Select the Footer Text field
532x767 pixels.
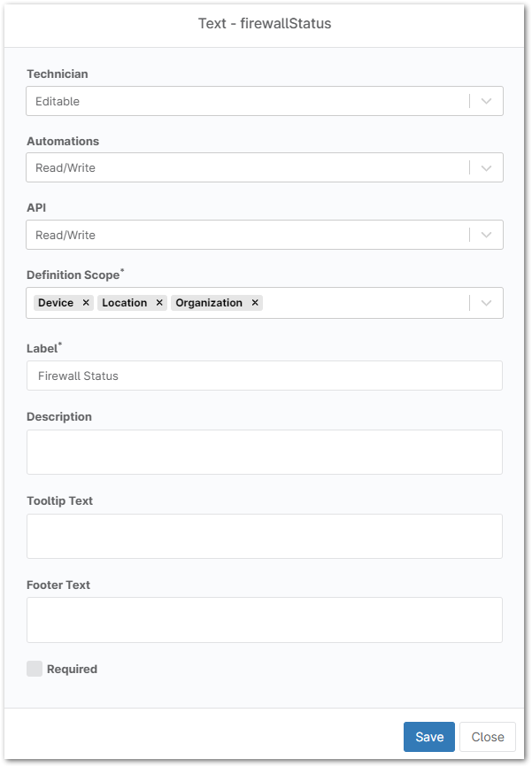coord(265,620)
